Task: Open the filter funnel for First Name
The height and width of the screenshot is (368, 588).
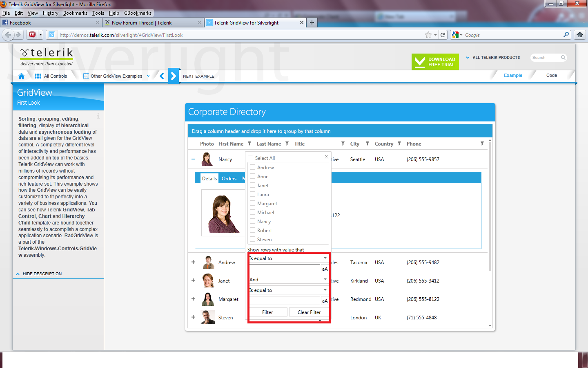Action: (249, 144)
